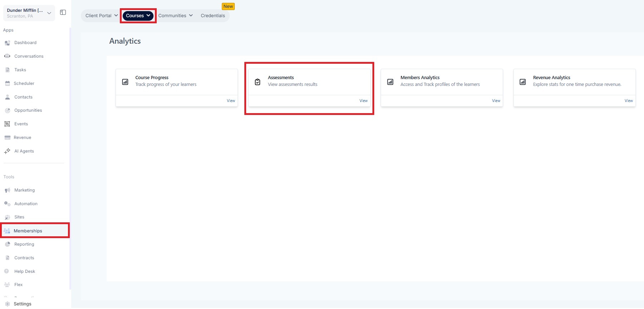Viewport: 644px width, 309px height.
Task: Go to Automation in the sidebar
Action: 26,204
